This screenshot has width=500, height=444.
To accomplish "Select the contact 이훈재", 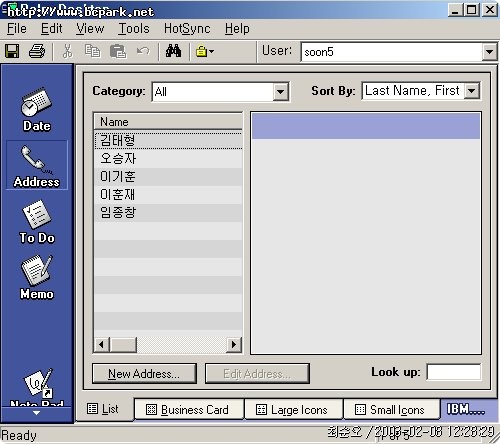I will (168, 194).
